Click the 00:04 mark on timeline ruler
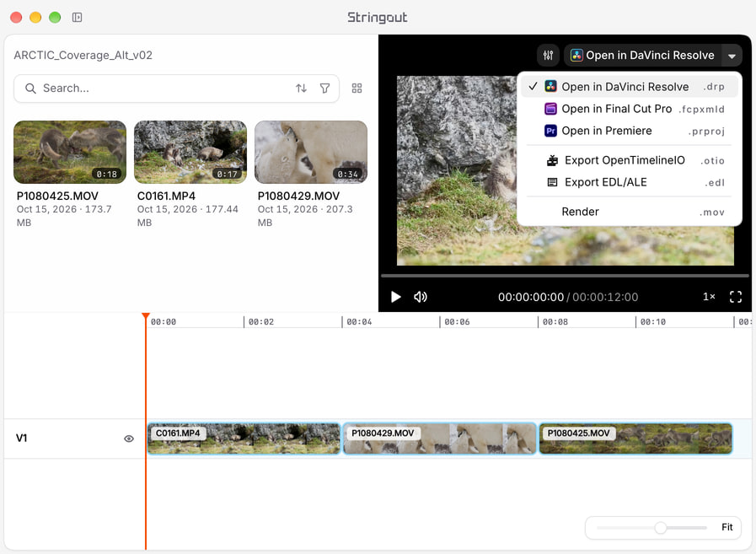Viewport: 756px width, 554px height. [x=359, y=322]
